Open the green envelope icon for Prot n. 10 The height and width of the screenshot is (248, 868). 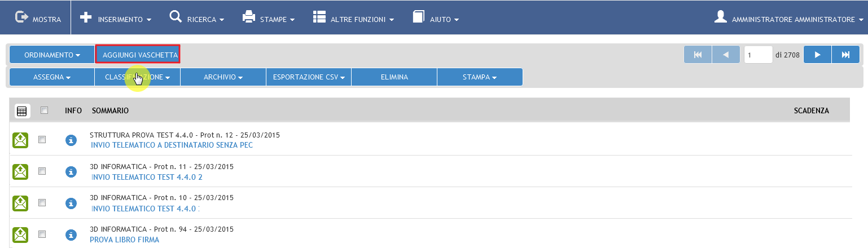coord(20,203)
